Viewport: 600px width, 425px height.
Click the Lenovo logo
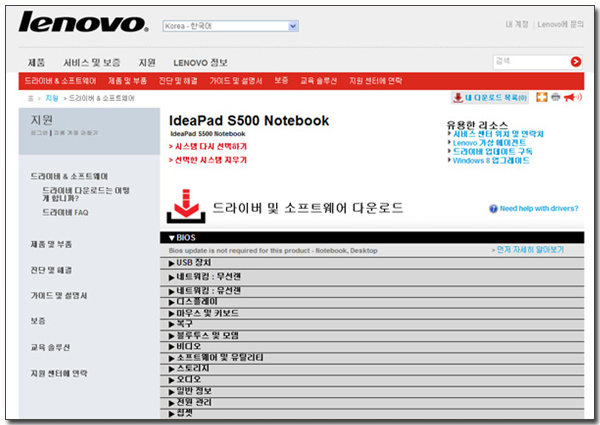pos(83,22)
